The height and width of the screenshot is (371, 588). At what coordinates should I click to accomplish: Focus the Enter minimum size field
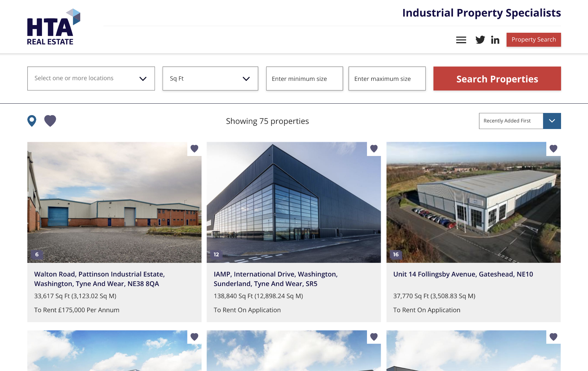[304, 79]
